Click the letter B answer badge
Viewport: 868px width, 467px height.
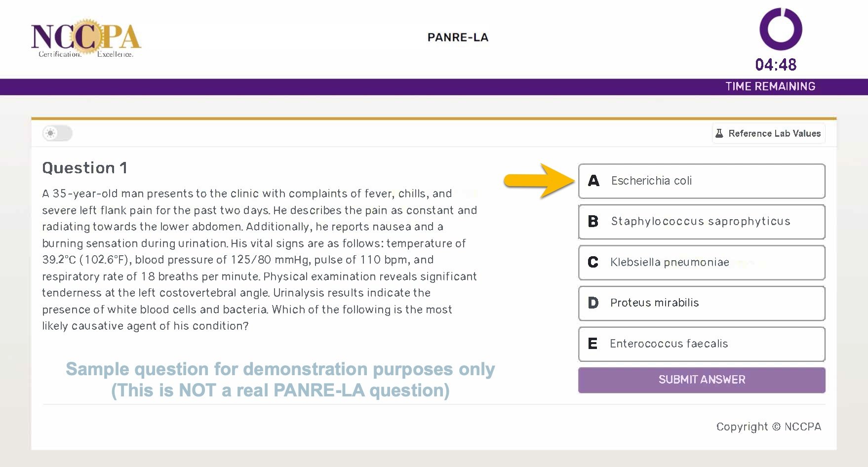593,222
